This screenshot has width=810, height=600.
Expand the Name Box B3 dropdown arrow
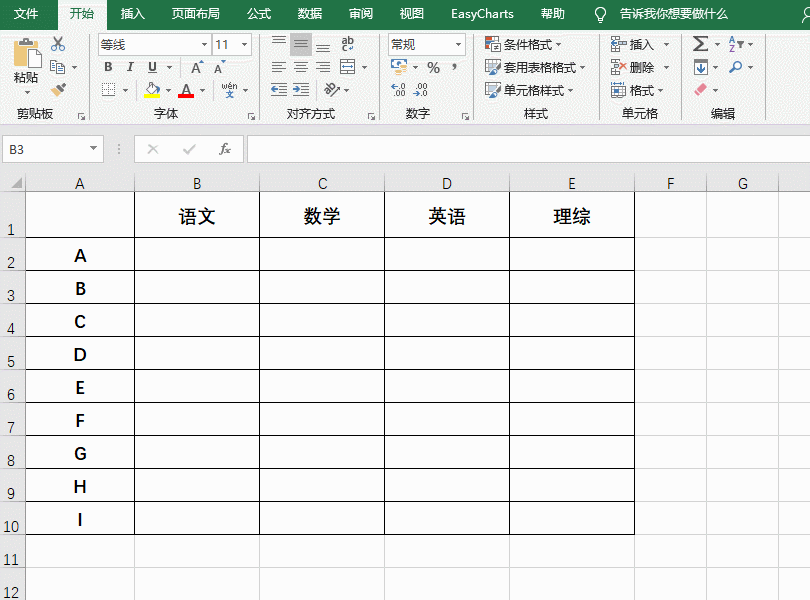pyautogui.click(x=94, y=149)
